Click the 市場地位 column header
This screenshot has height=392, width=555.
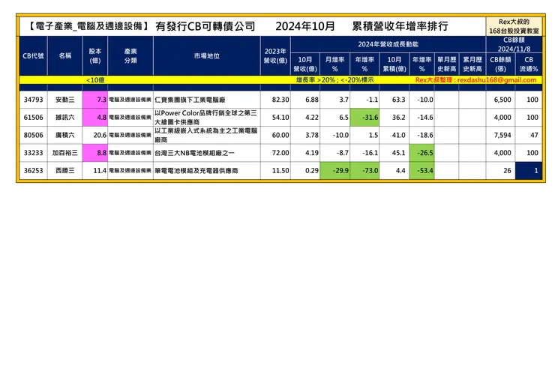(x=207, y=55)
